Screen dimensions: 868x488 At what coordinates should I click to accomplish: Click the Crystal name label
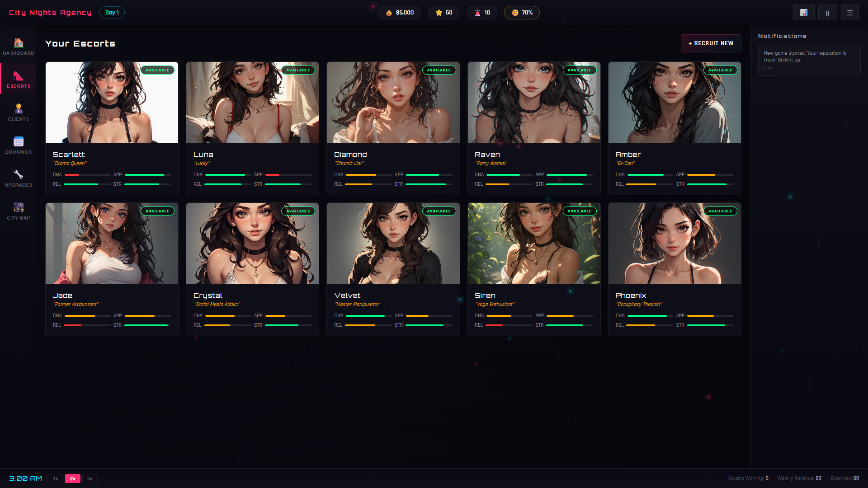[208, 296]
